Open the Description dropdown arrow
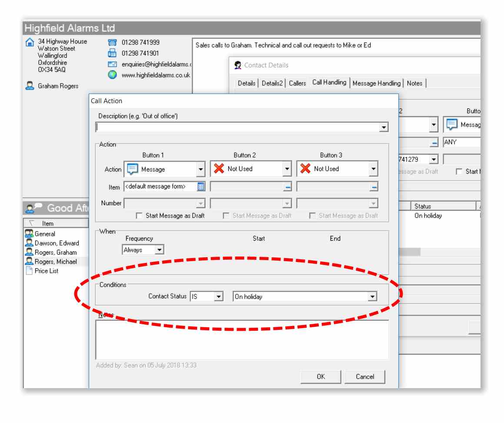504x423 pixels. click(x=384, y=128)
